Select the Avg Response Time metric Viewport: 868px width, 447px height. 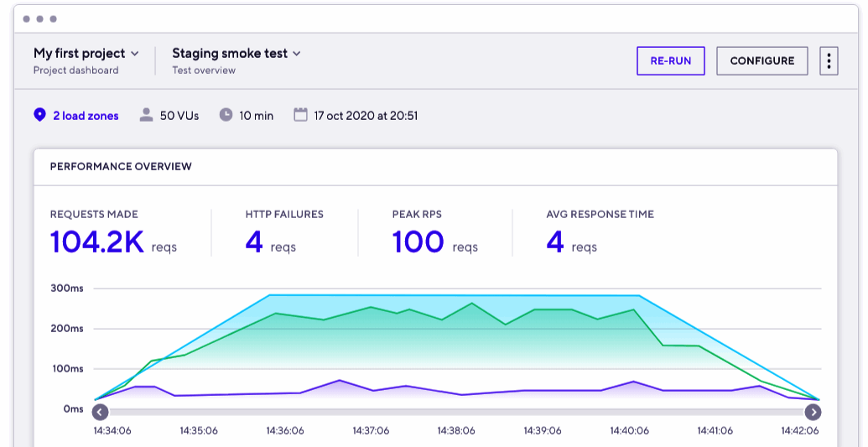(x=599, y=232)
